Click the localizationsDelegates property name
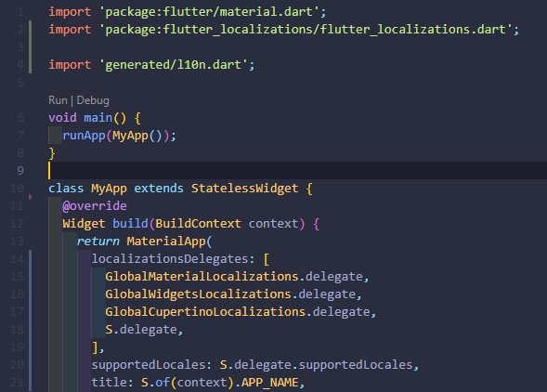 tap(170, 259)
